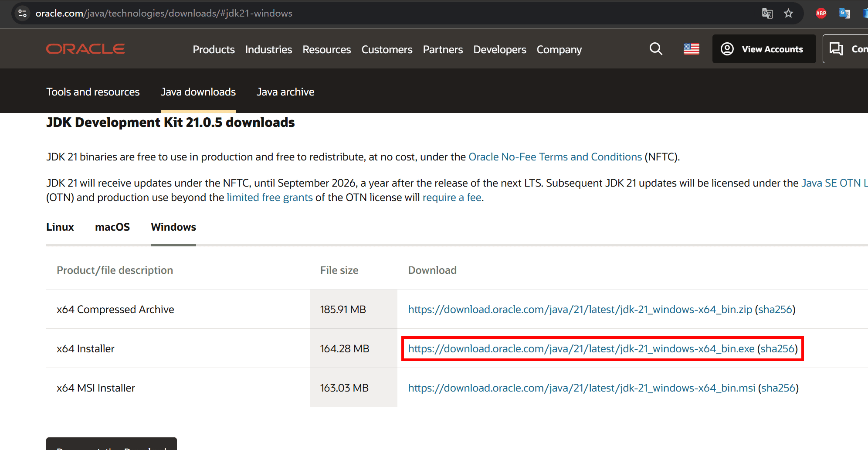868x450 pixels.
Task: Open the Resources menu
Action: coord(327,50)
